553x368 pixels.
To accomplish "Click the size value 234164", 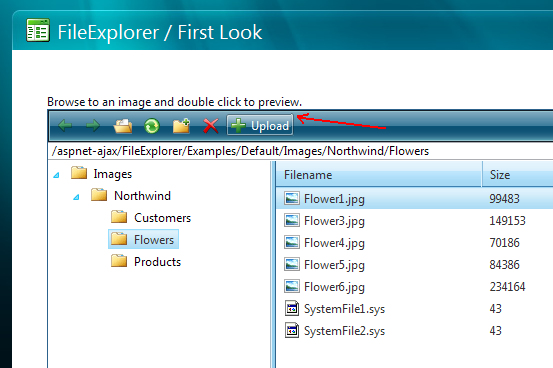I will (x=508, y=286).
